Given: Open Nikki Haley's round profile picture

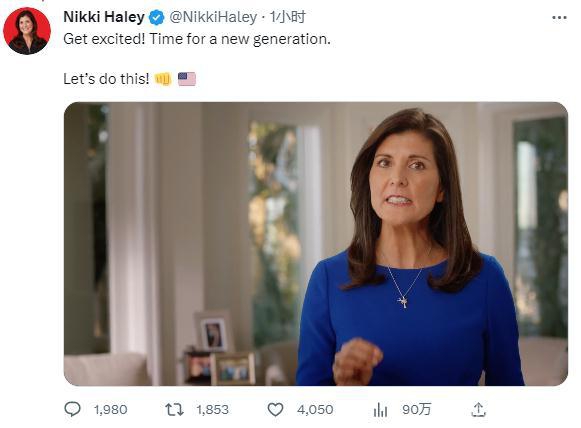Looking at the screenshot, I should point(27,31).
